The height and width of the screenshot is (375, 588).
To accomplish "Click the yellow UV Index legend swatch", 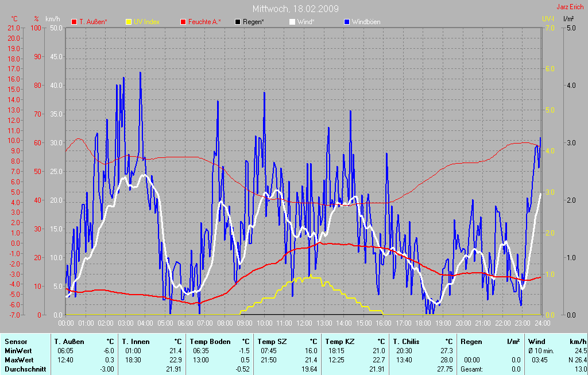I will 128,22.
